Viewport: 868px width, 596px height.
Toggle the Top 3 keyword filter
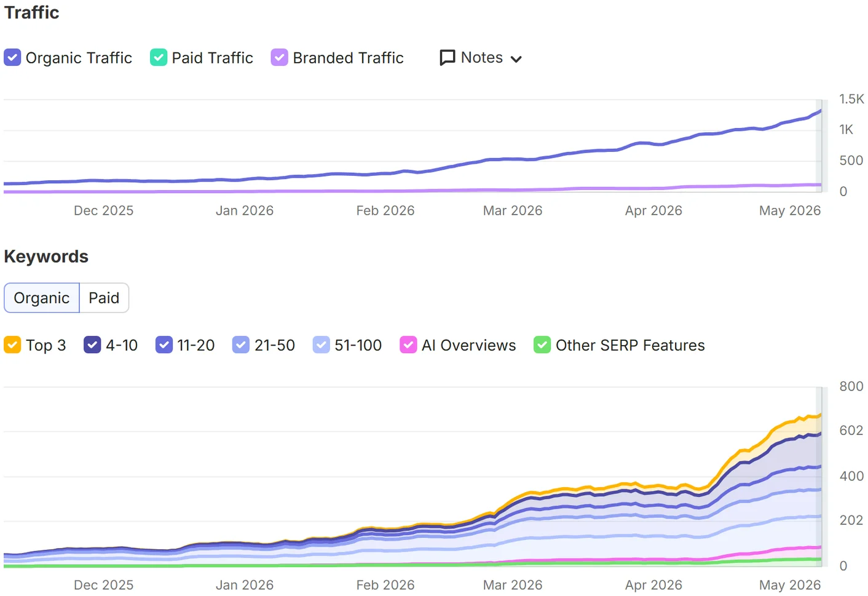coord(12,345)
